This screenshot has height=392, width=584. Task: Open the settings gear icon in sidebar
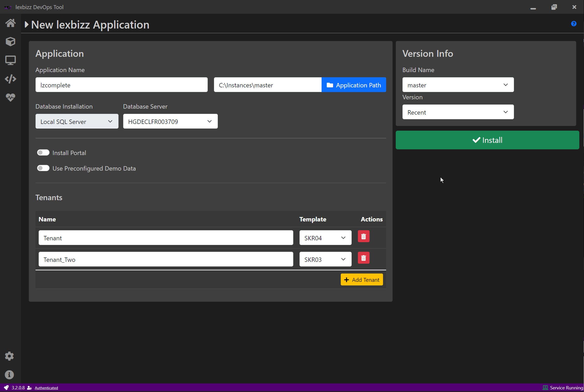coord(9,356)
